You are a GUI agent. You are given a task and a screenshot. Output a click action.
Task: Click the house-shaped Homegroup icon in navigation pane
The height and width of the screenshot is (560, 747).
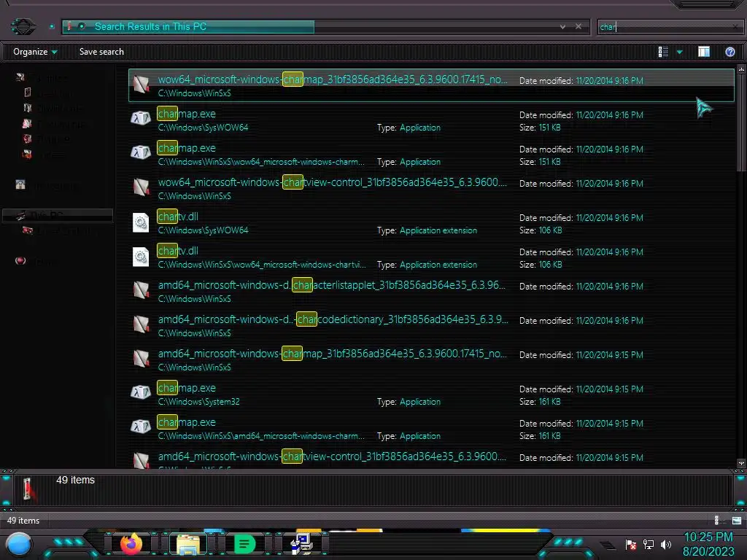20,184
